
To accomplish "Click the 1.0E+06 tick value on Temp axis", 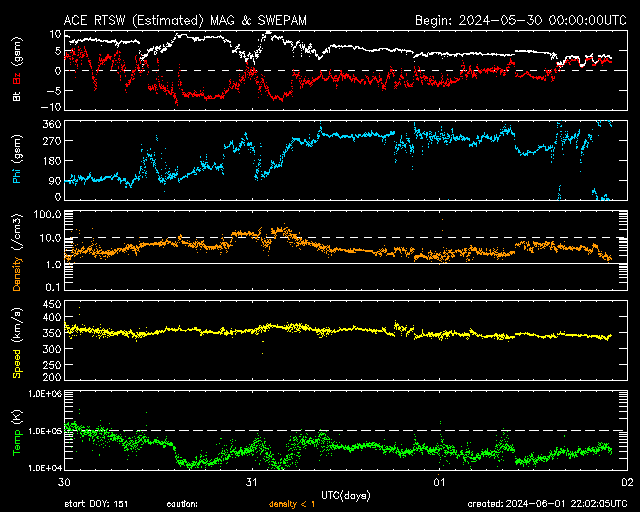I will [45, 394].
